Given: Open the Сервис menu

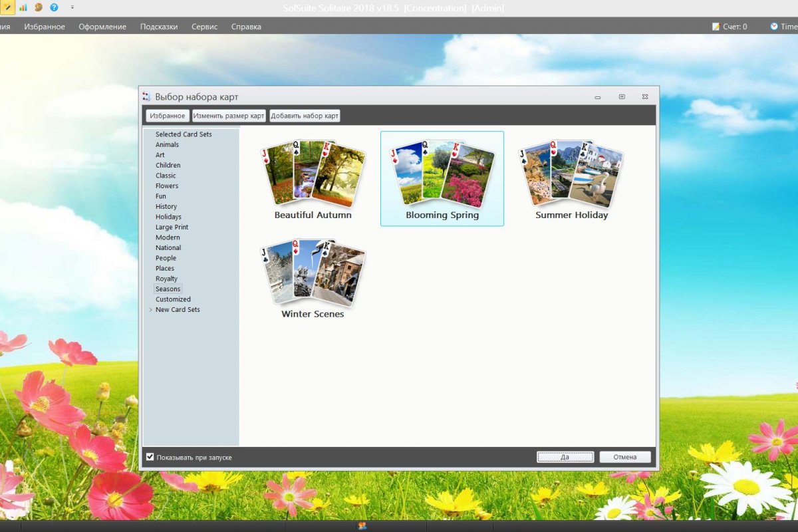Looking at the screenshot, I should 204,27.
